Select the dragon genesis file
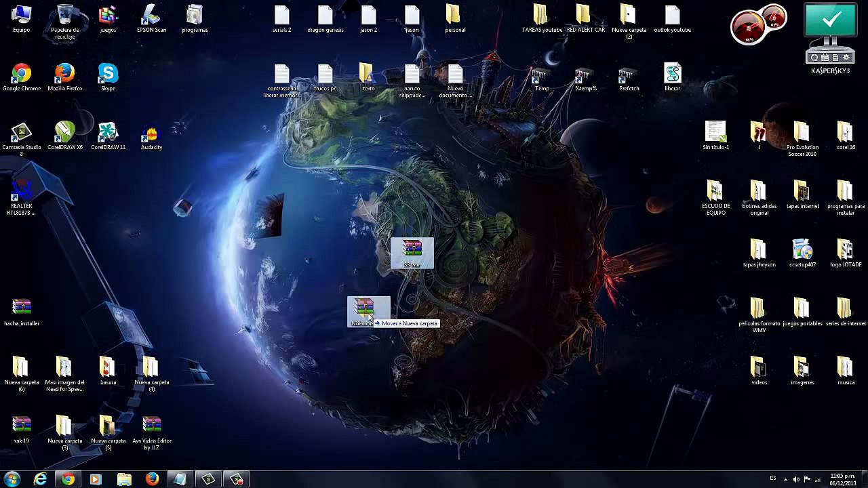Screen dimensions: 868x488 click(325, 19)
